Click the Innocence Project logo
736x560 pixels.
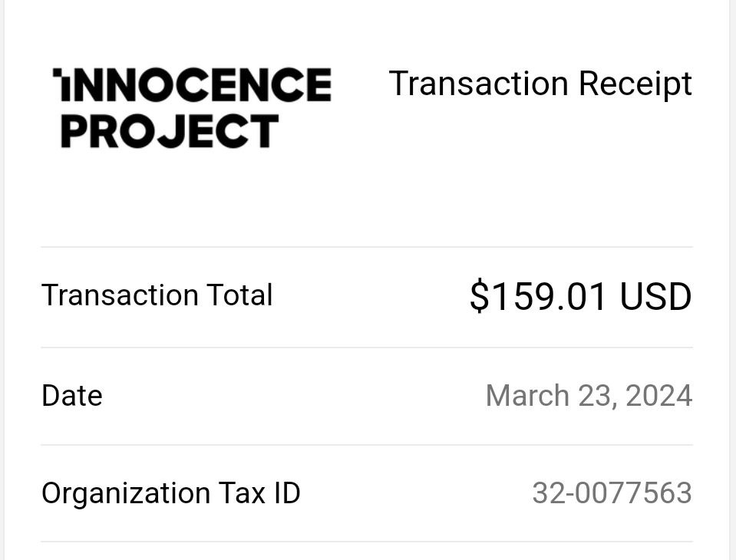click(x=192, y=108)
